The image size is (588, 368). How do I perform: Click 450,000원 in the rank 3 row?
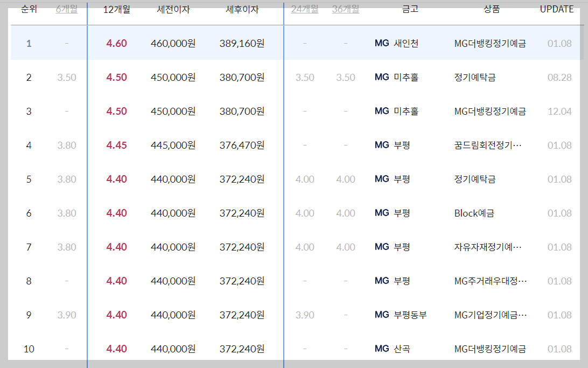coord(173,112)
